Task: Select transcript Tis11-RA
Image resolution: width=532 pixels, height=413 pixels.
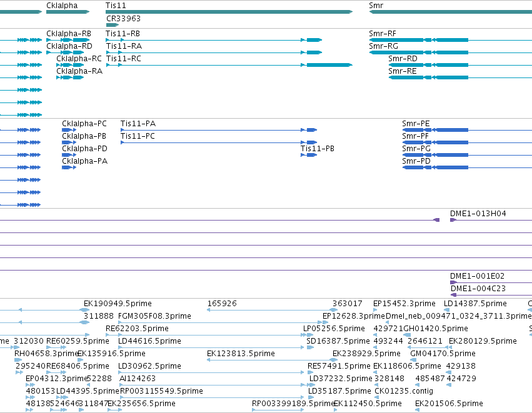Action: (214, 52)
